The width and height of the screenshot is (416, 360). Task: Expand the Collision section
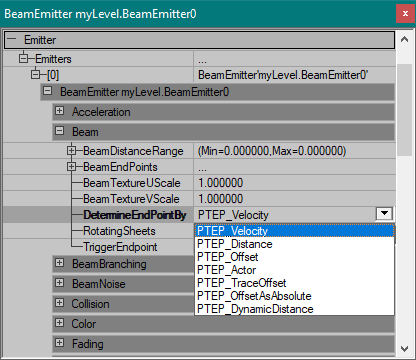coord(59,303)
